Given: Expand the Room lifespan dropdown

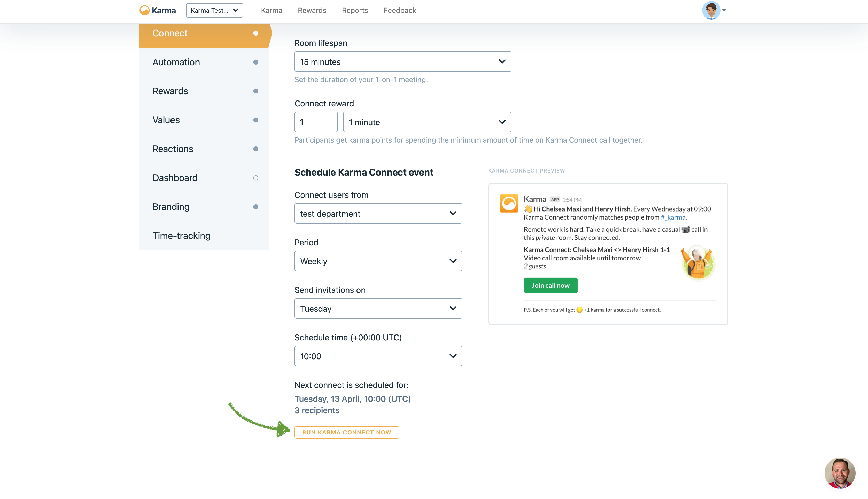Looking at the screenshot, I should (x=403, y=62).
